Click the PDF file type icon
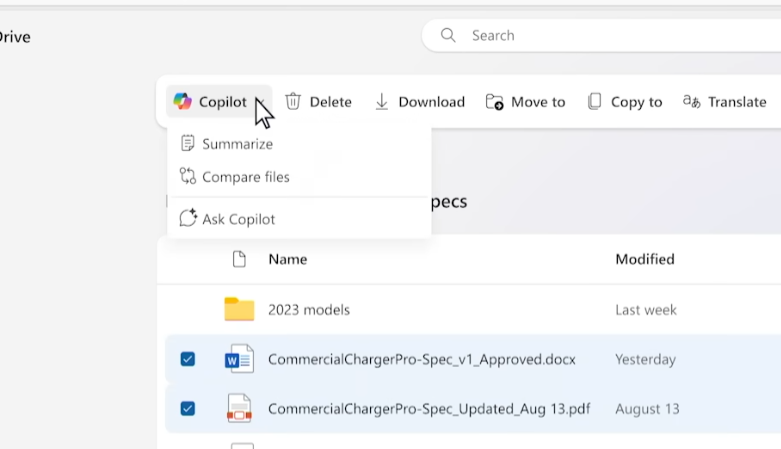The height and width of the screenshot is (449, 781). (x=239, y=408)
